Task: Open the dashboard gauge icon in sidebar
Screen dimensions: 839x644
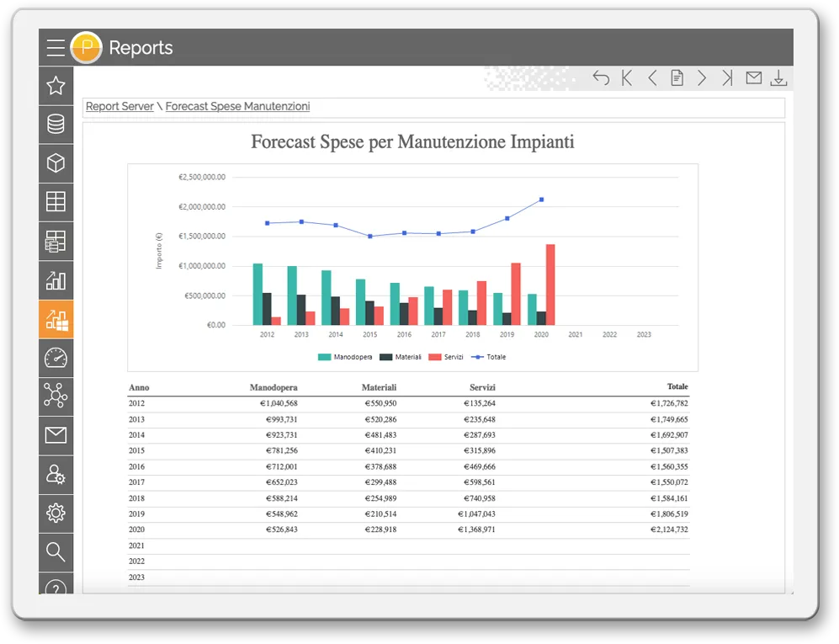Action: pyautogui.click(x=56, y=358)
